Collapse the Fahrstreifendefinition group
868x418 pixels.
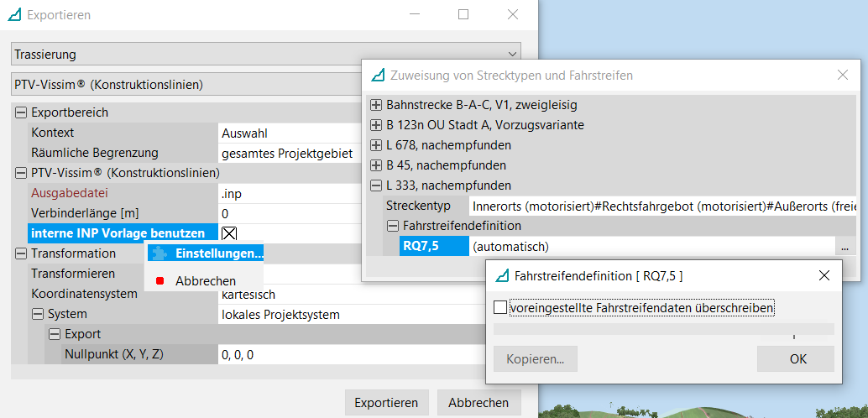(393, 226)
